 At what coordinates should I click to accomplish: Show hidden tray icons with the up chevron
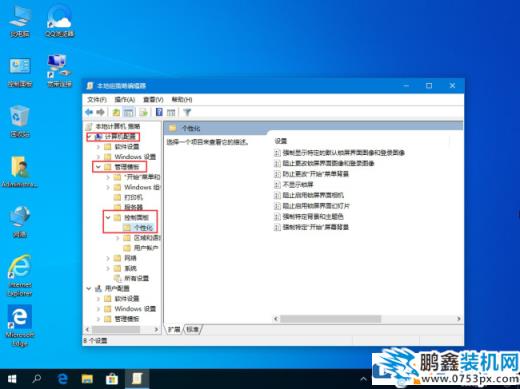363,379
